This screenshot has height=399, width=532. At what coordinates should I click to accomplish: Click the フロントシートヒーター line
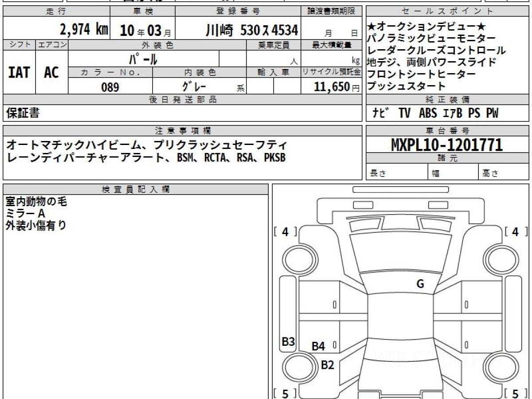tap(422, 74)
